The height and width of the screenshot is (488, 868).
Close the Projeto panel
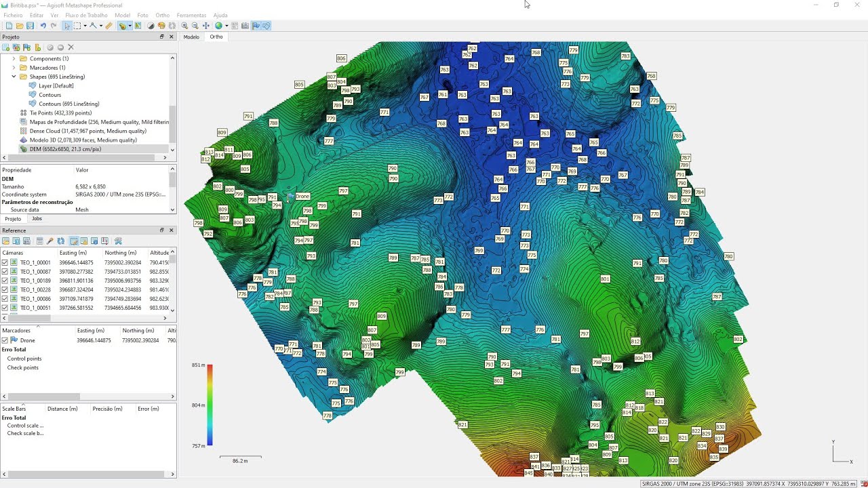172,37
